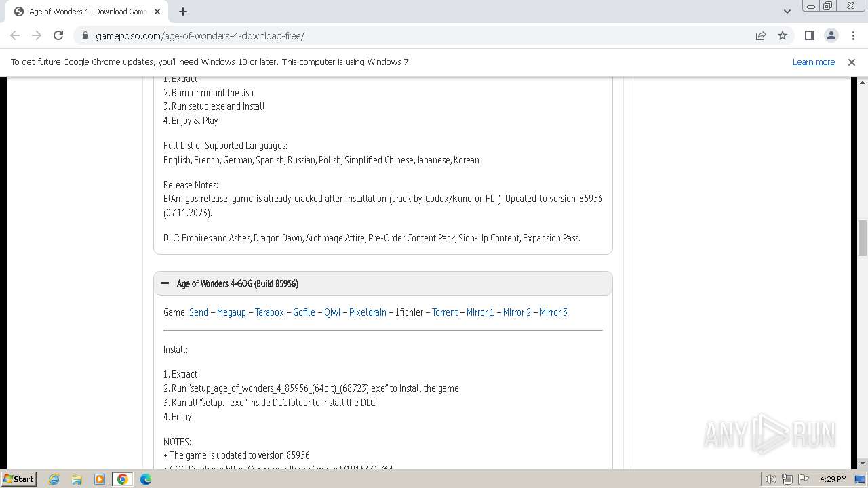Screen dimensions: 868x488
Task: Open Chrome three-dot menu
Action: pyautogui.click(x=853, y=35)
